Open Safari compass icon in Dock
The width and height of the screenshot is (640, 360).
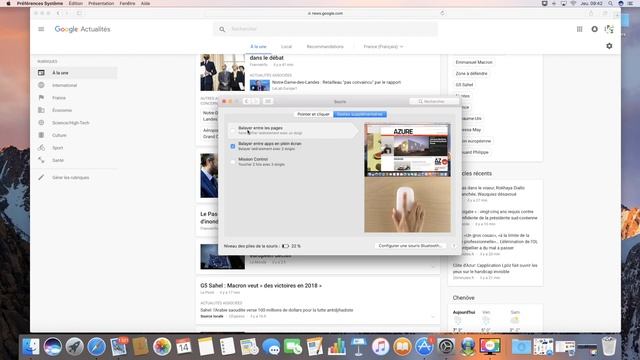pos(96,347)
